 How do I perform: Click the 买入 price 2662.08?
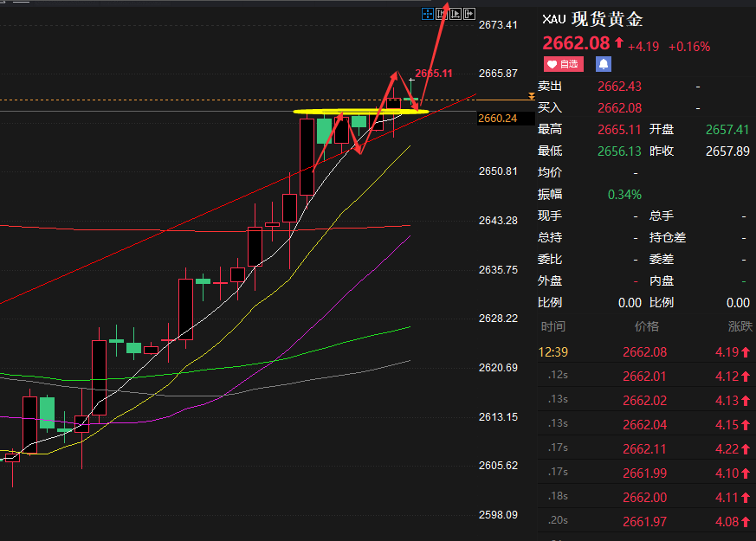[619, 108]
